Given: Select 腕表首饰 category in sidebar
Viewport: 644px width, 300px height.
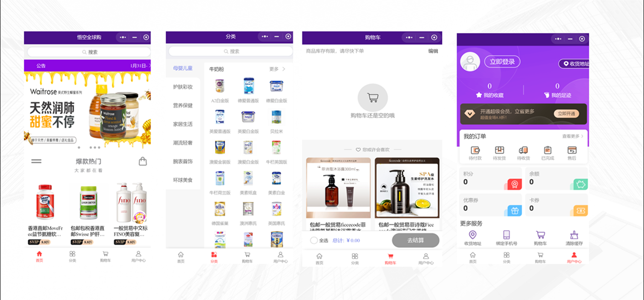Looking at the screenshot, I should coord(183,162).
